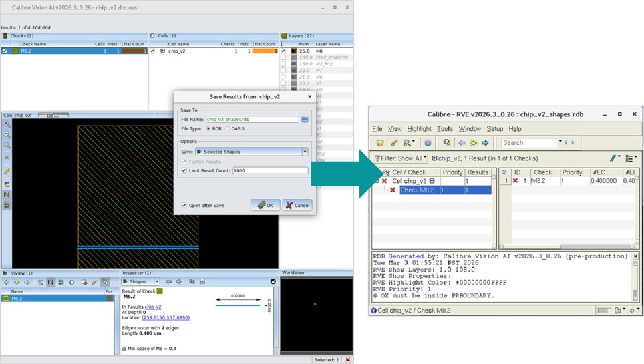Select the RDB file type radio button

click(x=208, y=129)
